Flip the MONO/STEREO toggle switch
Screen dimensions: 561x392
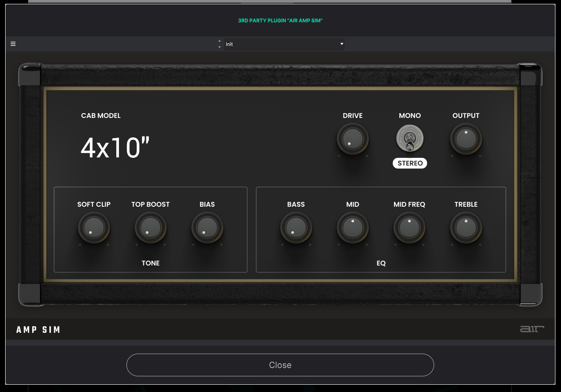coord(410,139)
